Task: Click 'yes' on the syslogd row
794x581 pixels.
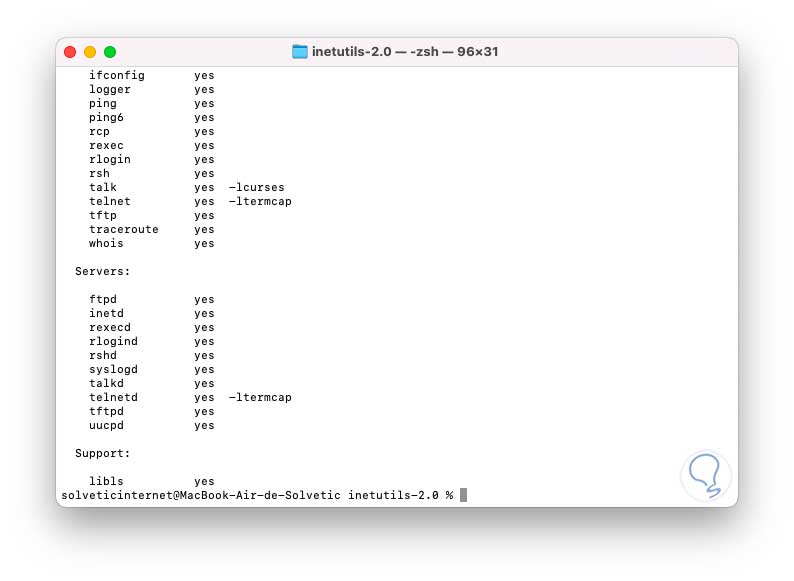Action: [205, 370]
